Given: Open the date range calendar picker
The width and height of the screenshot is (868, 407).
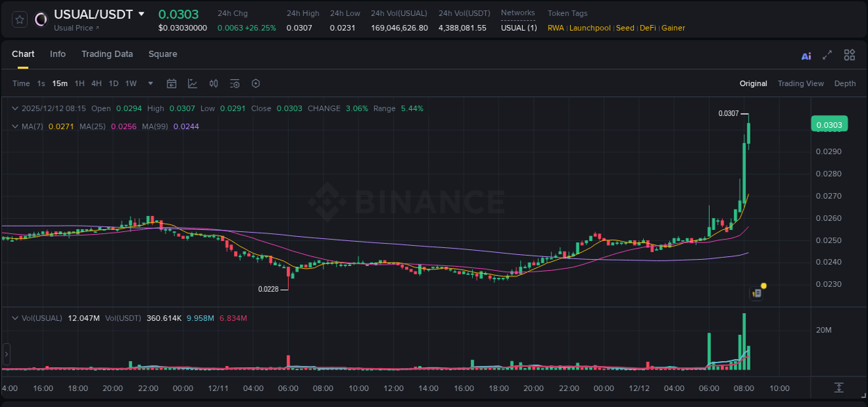Looking at the screenshot, I should 172,83.
